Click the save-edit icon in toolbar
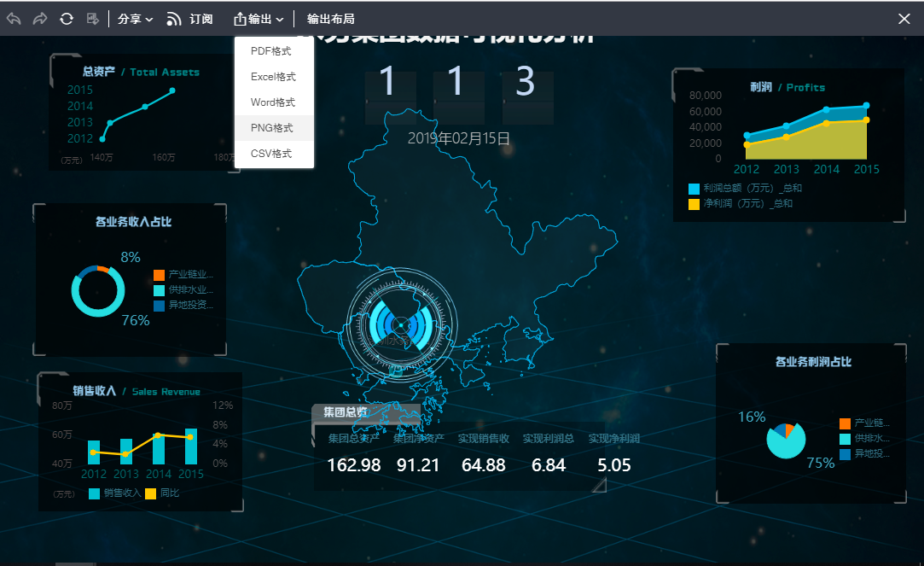Image resolution: width=924 pixels, height=566 pixels. [93, 19]
